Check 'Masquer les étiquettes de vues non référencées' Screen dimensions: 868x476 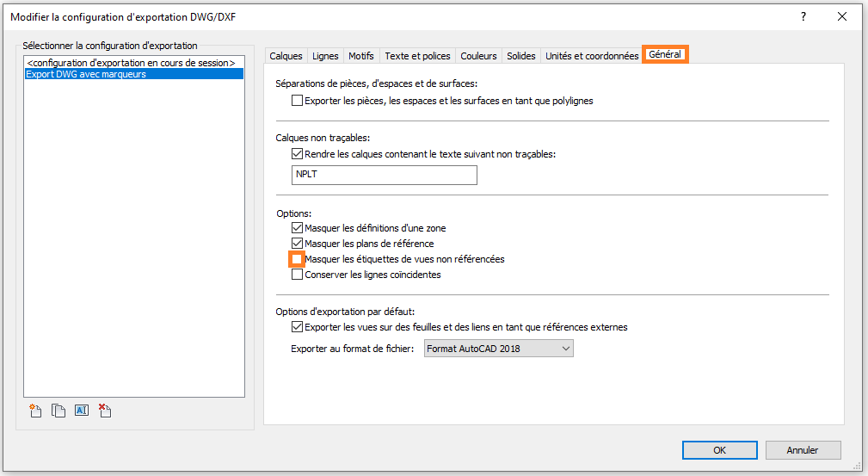[298, 259]
